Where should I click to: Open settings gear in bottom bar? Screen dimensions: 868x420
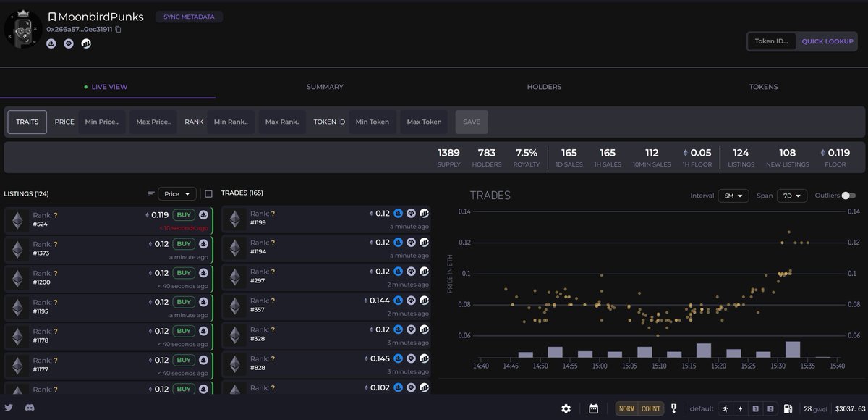tap(566, 408)
